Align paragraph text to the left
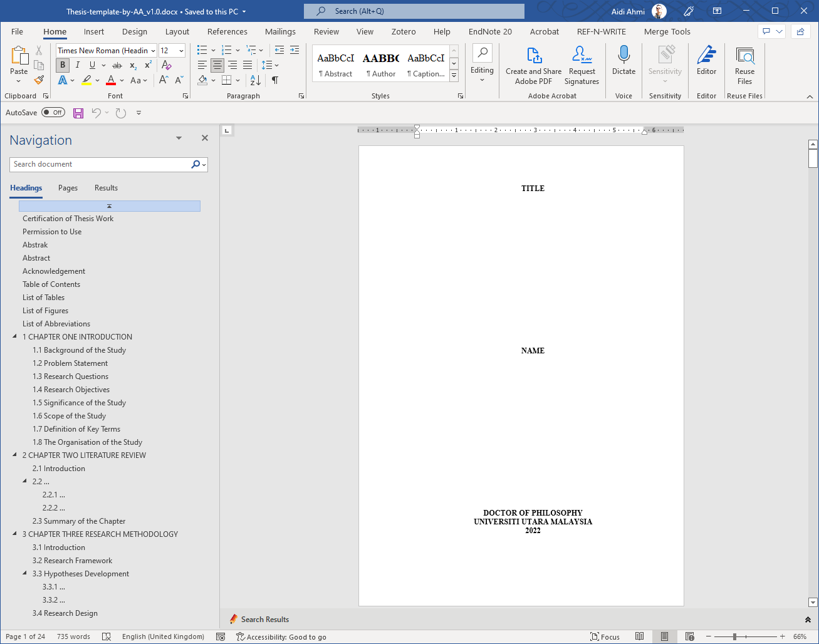The width and height of the screenshot is (819, 644). [x=202, y=65]
